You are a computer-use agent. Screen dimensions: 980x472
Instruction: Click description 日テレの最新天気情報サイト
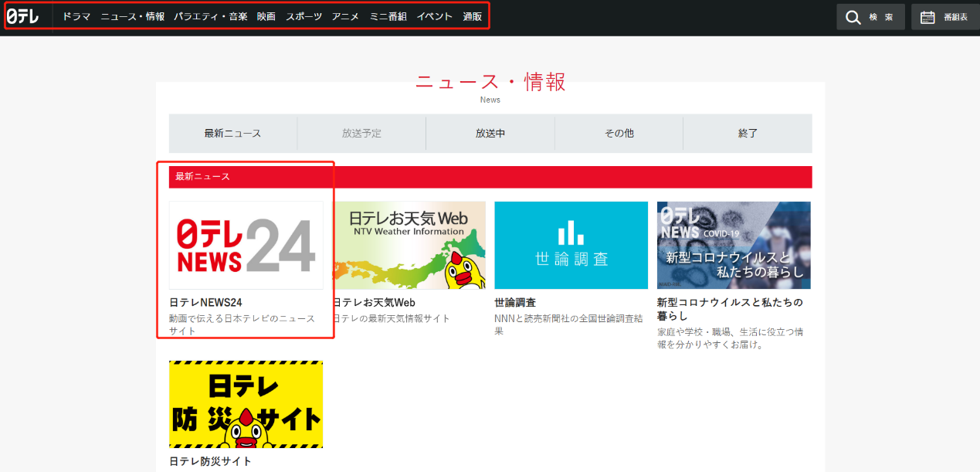[x=392, y=318]
